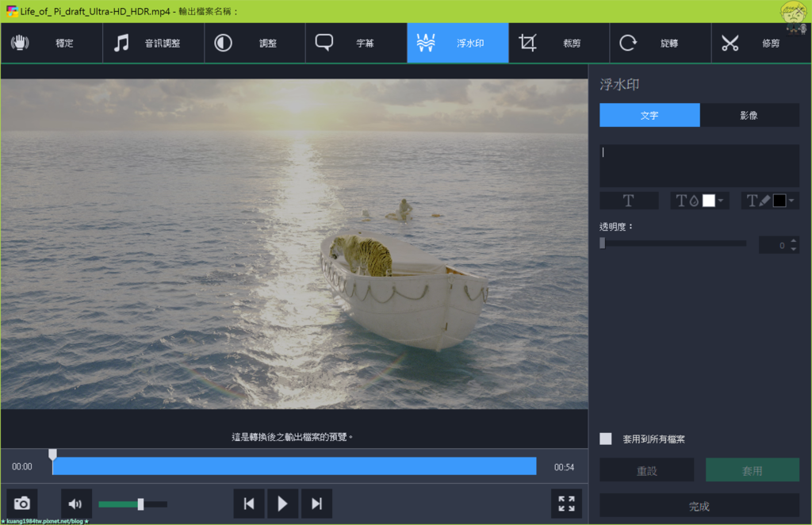This screenshot has width=812, height=525.
Task: Play the video preview
Action: (x=282, y=504)
